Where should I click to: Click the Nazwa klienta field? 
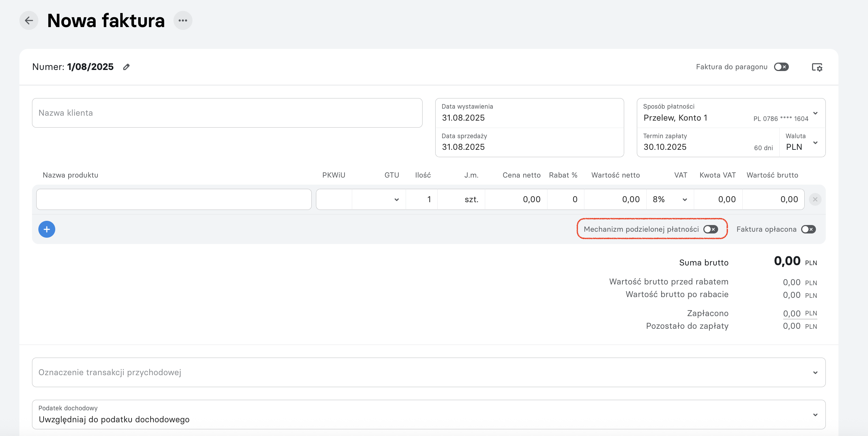(227, 113)
